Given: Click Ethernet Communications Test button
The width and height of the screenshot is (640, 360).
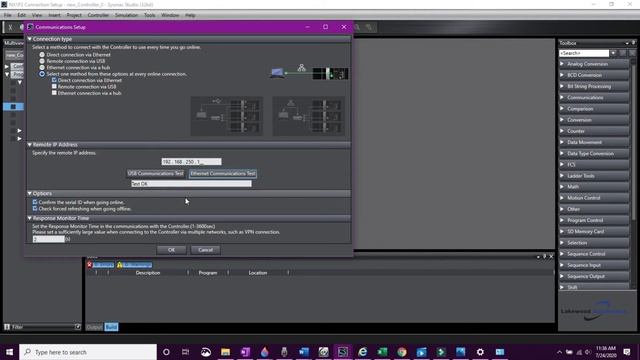Looking at the screenshot, I should (x=223, y=173).
